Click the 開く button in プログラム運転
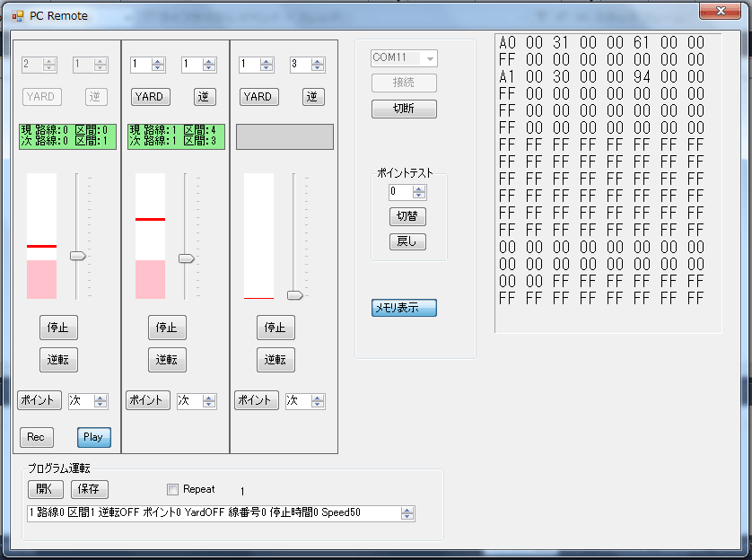 click(x=44, y=489)
